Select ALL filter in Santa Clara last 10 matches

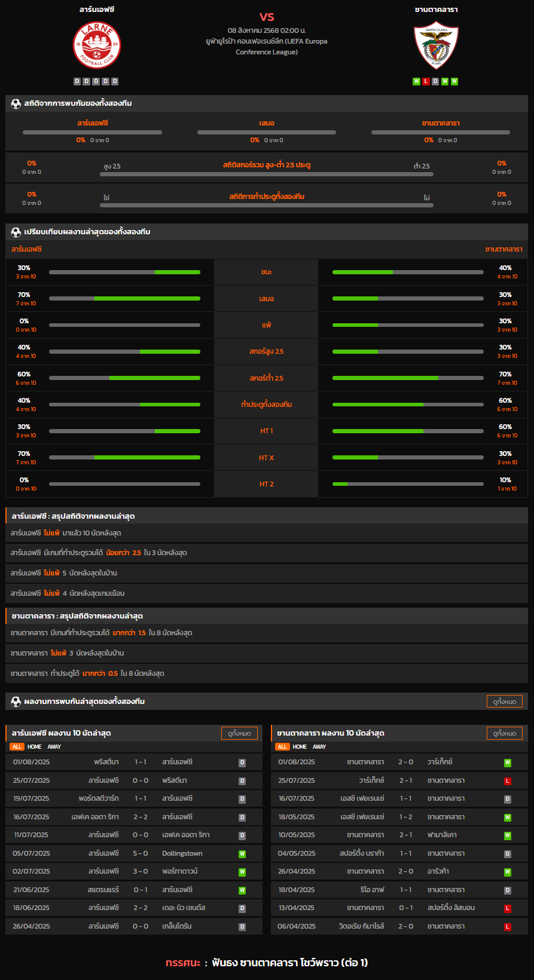pos(282,747)
